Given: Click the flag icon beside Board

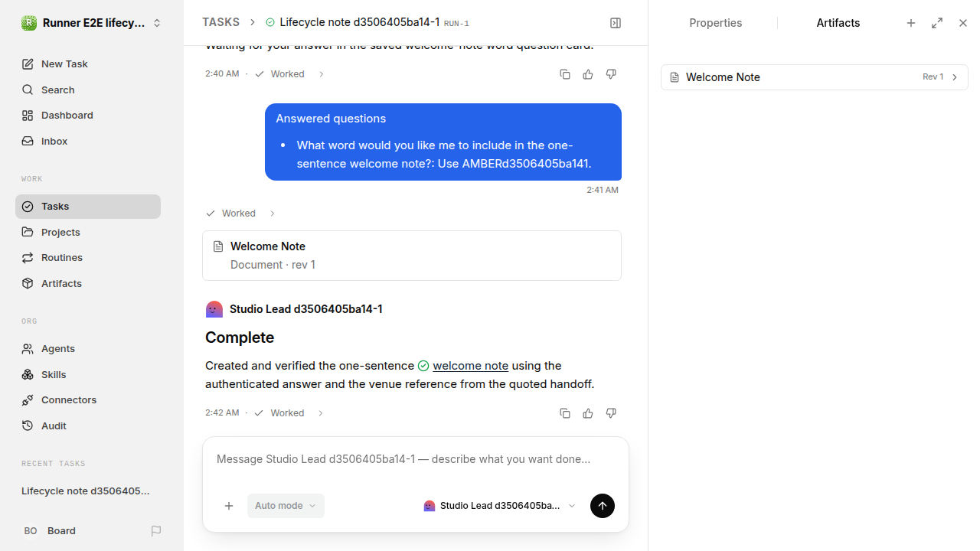Looking at the screenshot, I should (x=156, y=531).
